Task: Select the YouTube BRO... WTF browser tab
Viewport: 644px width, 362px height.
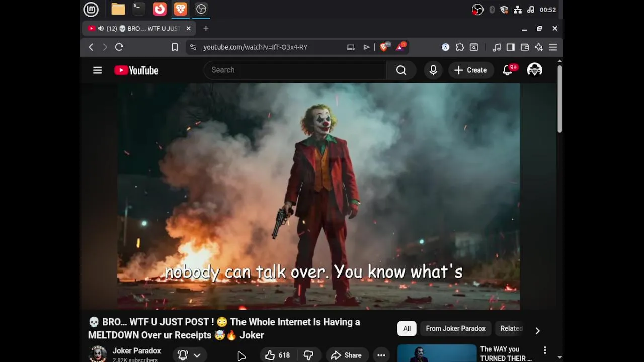Action: pyautogui.click(x=139, y=29)
